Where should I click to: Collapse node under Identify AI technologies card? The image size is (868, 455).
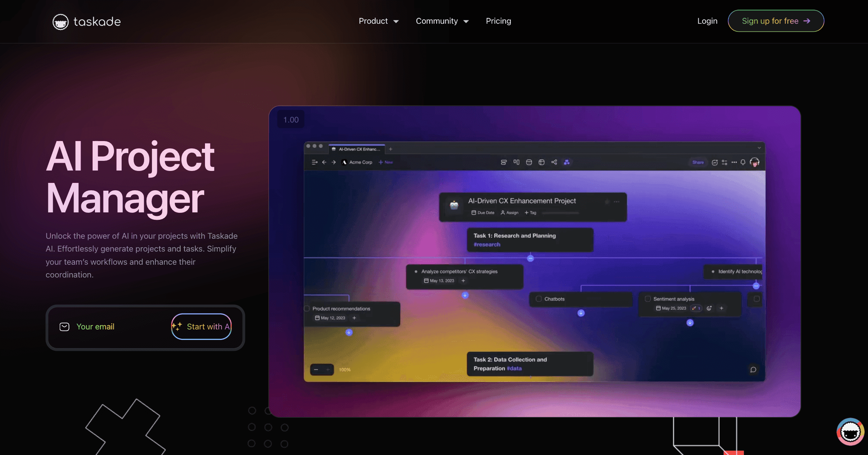click(x=756, y=286)
